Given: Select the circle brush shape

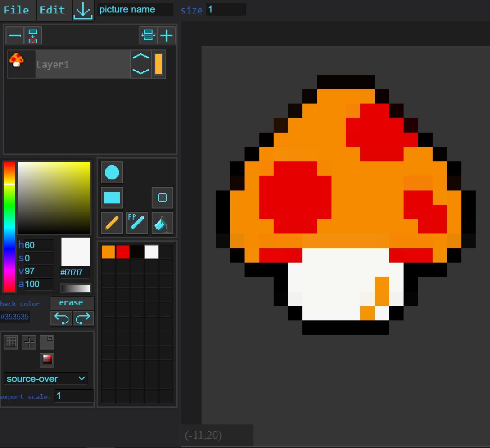Looking at the screenshot, I should click(x=112, y=172).
